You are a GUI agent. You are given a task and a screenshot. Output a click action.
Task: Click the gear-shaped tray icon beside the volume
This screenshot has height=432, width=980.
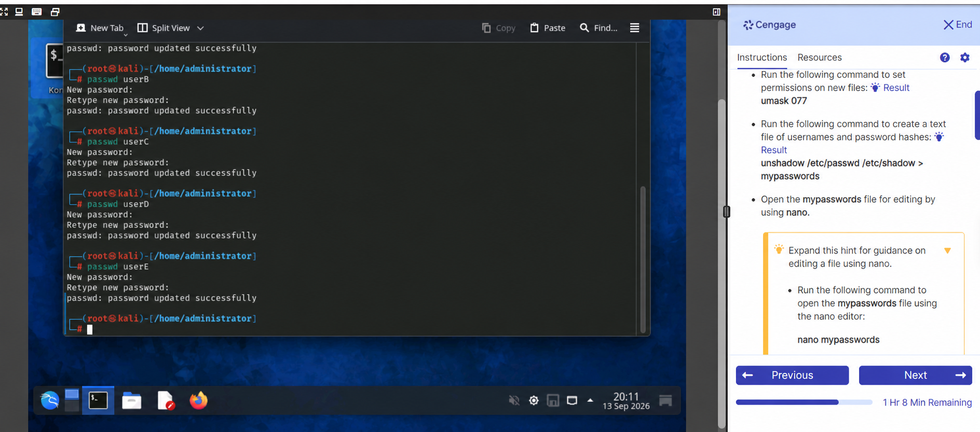pyautogui.click(x=534, y=400)
